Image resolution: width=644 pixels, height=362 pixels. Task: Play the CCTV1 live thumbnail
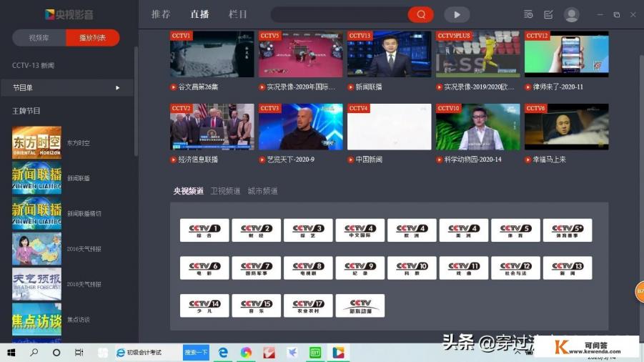pos(212,54)
